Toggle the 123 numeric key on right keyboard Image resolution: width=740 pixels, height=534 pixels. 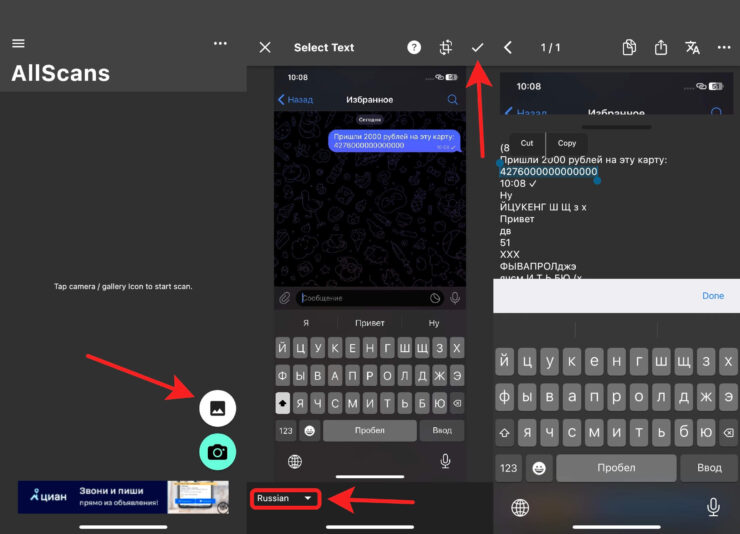pos(509,468)
